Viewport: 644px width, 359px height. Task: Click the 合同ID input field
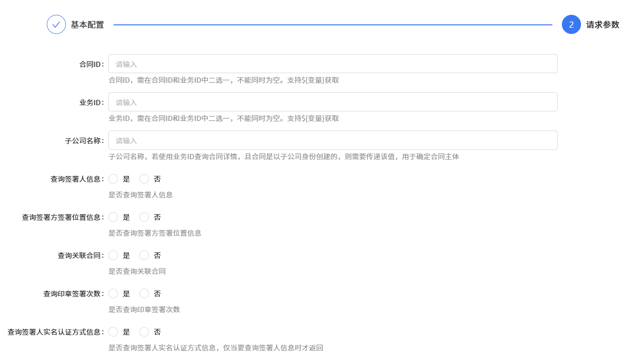click(x=333, y=63)
